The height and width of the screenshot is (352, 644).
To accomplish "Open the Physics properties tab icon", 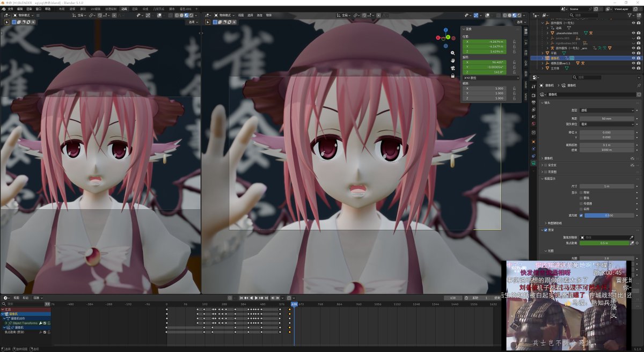I will pyautogui.click(x=533, y=149).
